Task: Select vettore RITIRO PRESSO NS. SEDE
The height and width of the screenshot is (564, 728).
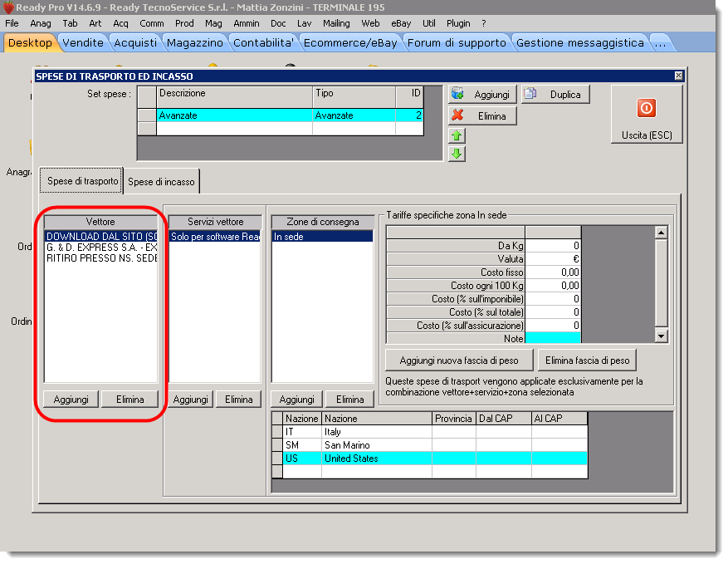Action: click(x=101, y=257)
